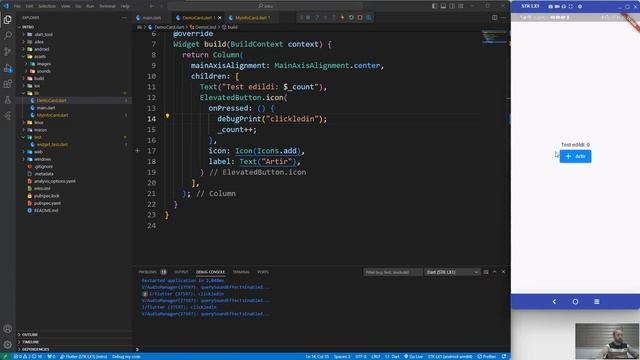640x360 pixels.
Task: Open pubspec.yaml in explorer
Action: coord(47,203)
